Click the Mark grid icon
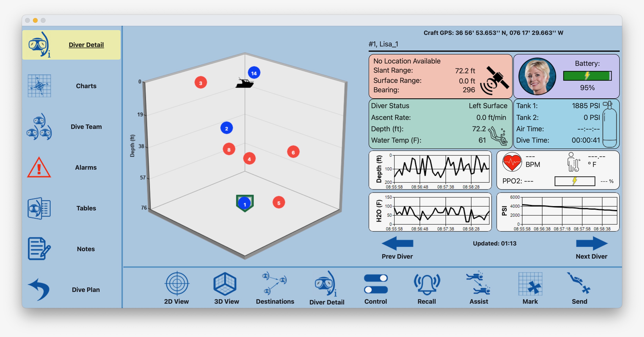Screen dimensions: 644x337 [x=530, y=284]
